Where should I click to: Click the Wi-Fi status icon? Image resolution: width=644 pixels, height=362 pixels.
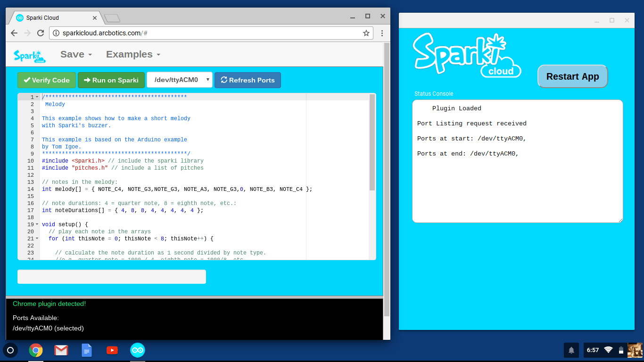click(x=608, y=350)
